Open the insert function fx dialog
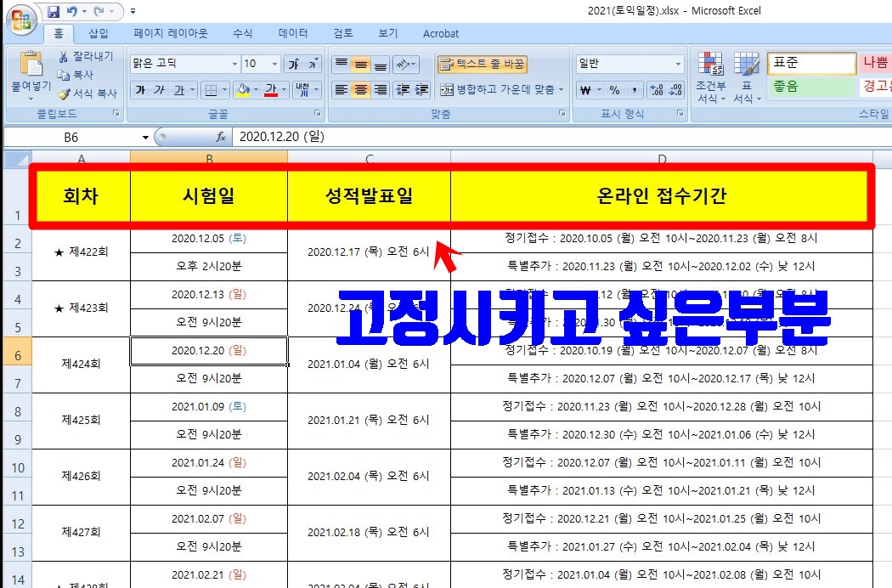The image size is (892, 588). pos(221,137)
